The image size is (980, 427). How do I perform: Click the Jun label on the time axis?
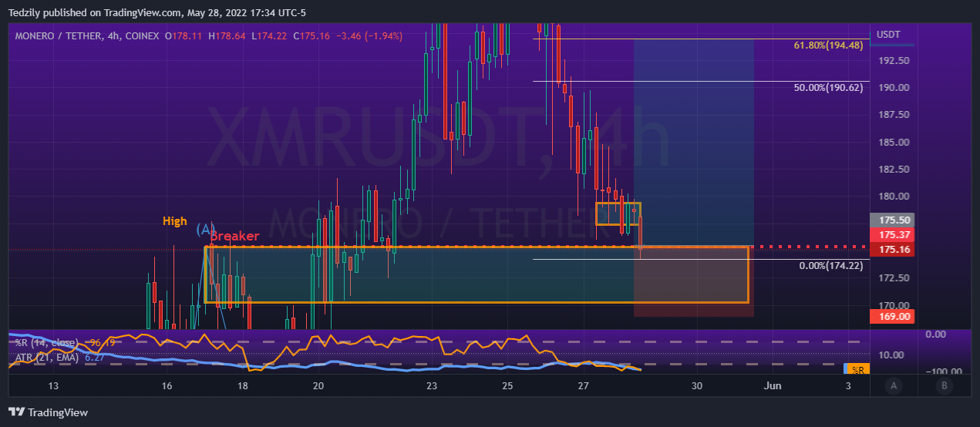(x=773, y=385)
